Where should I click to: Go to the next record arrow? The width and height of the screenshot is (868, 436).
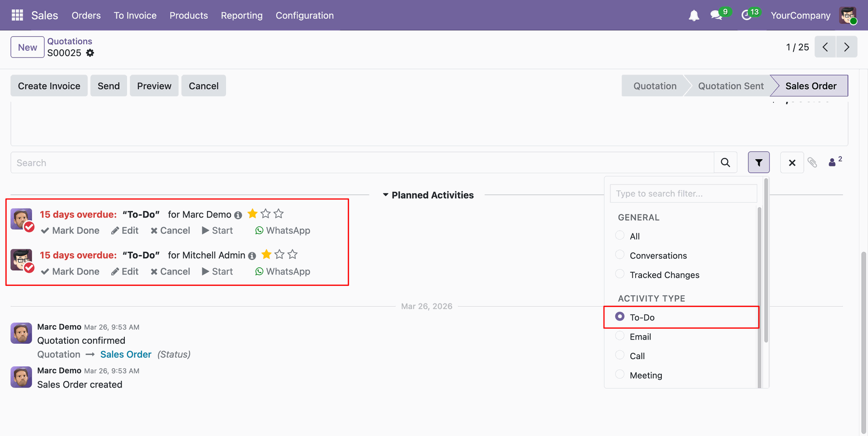[x=846, y=47]
